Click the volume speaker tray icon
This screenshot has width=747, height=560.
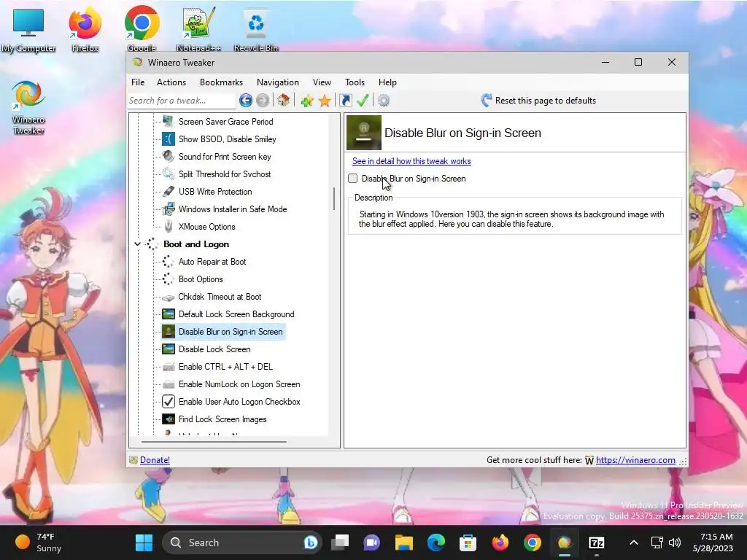click(x=675, y=542)
